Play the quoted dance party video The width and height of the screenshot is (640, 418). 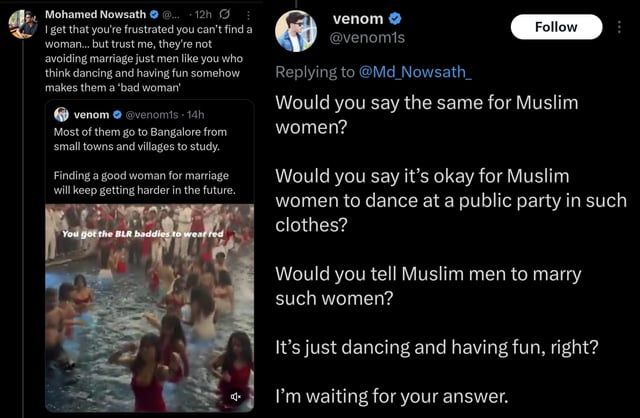[x=149, y=308]
